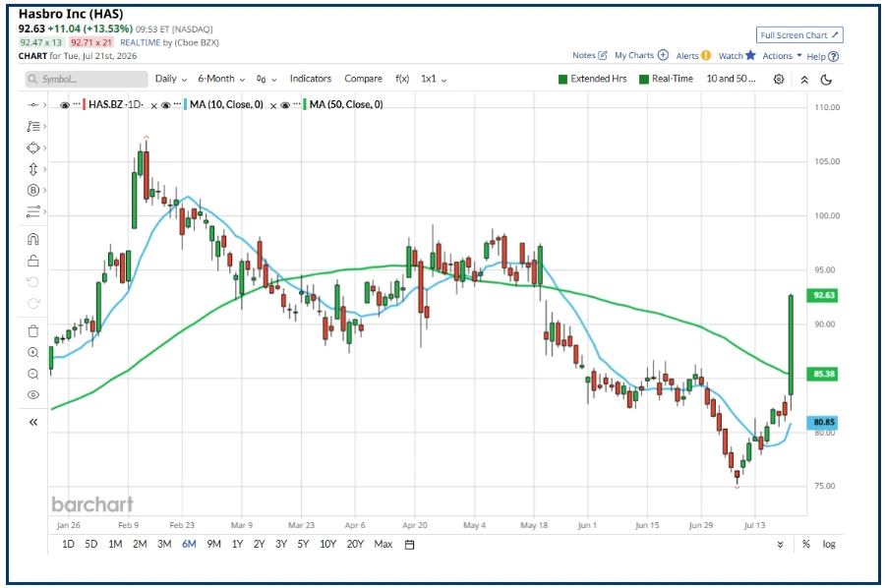Open Help link

coord(822,56)
